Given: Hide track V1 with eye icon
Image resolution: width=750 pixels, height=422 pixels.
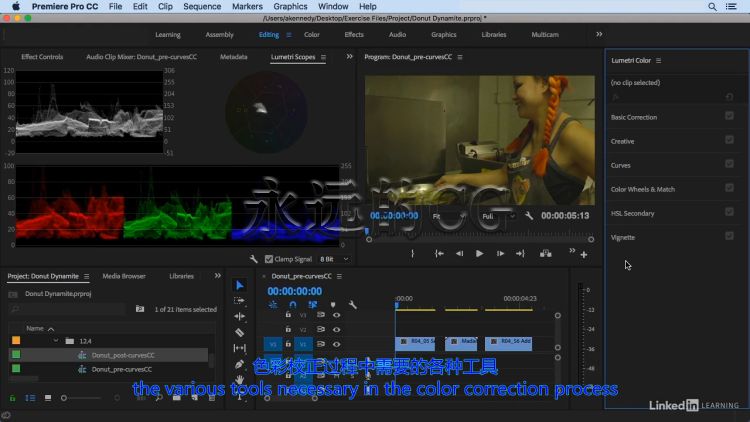Looking at the screenshot, I should coord(336,344).
